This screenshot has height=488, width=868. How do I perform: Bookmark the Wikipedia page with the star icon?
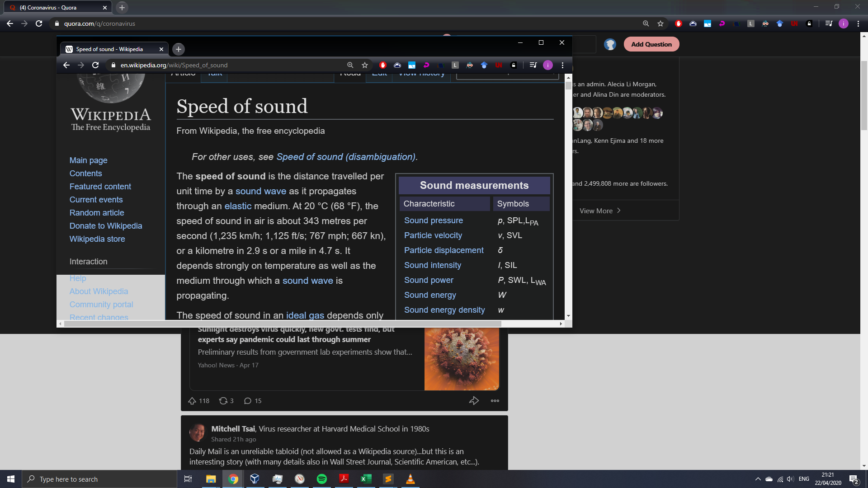point(365,65)
